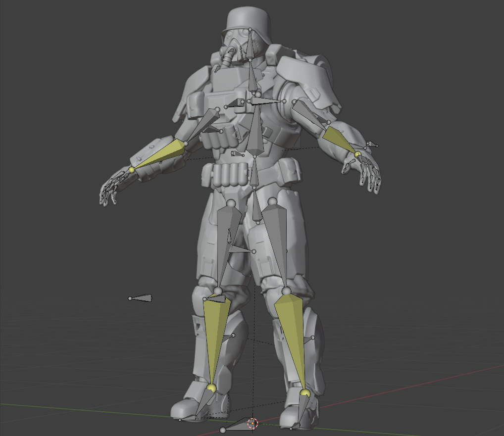Select the long horizontal clavicle bone at chest
The width and height of the screenshot is (504, 436).
click(x=266, y=101)
